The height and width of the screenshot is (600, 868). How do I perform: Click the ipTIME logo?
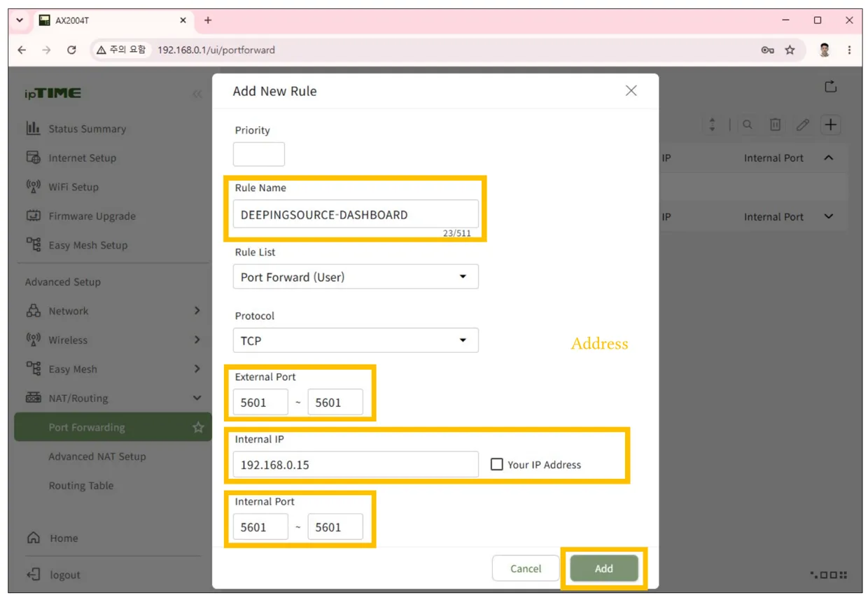pyautogui.click(x=53, y=93)
